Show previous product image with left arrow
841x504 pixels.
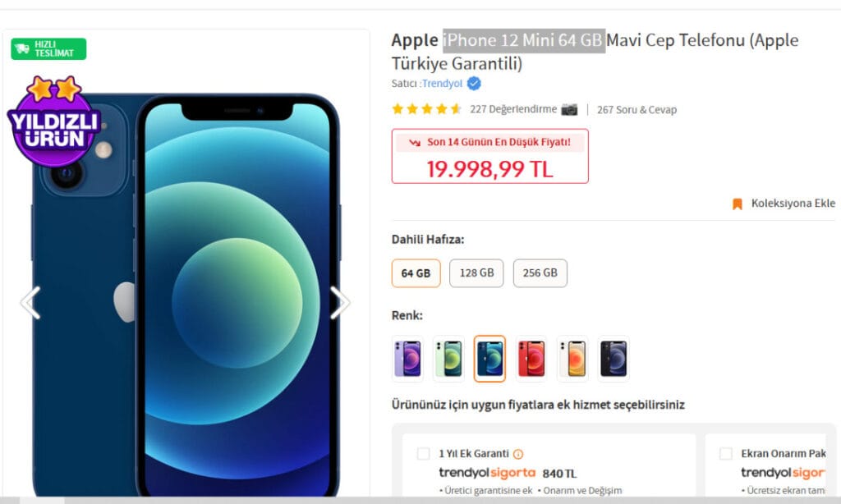point(30,303)
